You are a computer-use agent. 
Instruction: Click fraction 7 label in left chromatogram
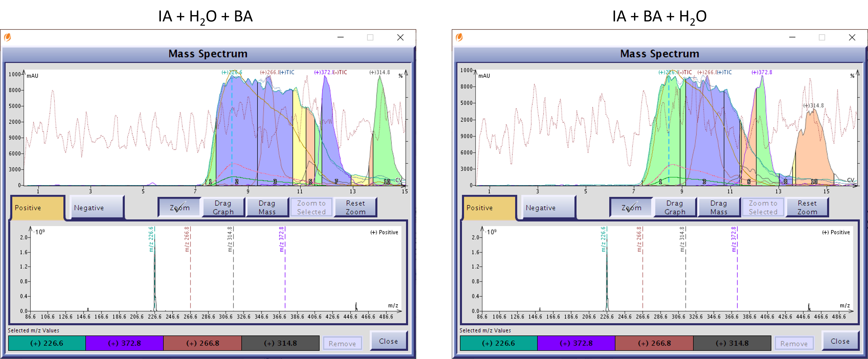[x=336, y=182]
